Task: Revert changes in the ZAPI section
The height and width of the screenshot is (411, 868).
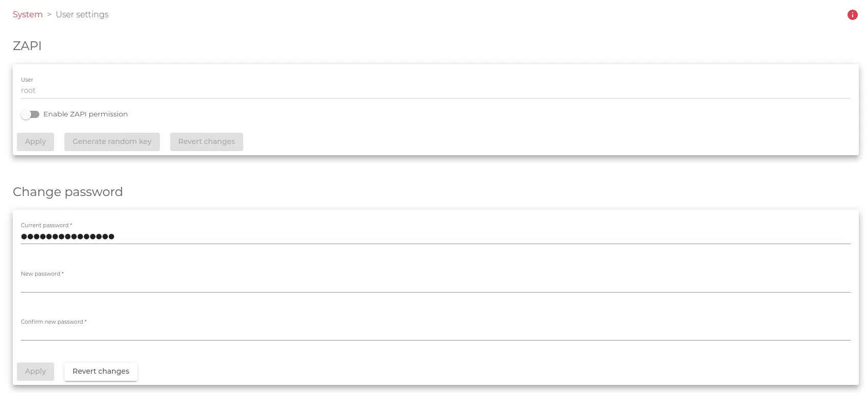Action: (206, 141)
